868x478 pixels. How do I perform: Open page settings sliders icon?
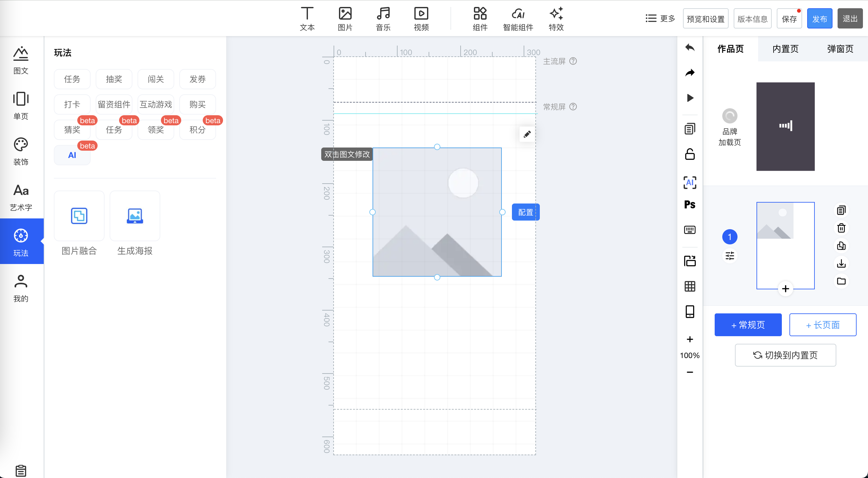[730, 256]
